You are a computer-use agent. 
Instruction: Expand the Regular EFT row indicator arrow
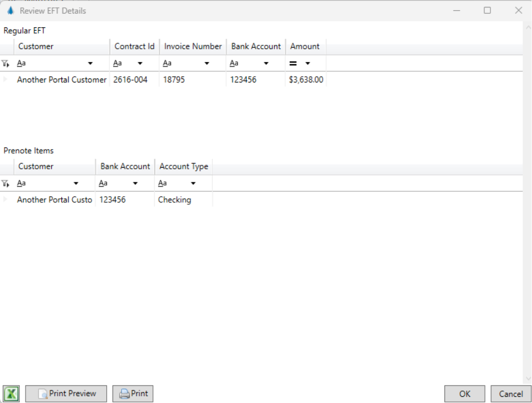point(6,80)
